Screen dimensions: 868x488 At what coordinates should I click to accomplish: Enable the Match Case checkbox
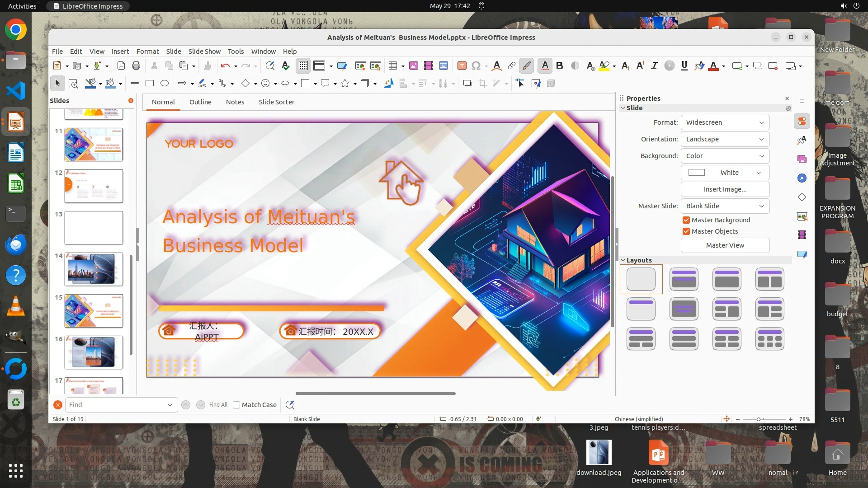236,405
